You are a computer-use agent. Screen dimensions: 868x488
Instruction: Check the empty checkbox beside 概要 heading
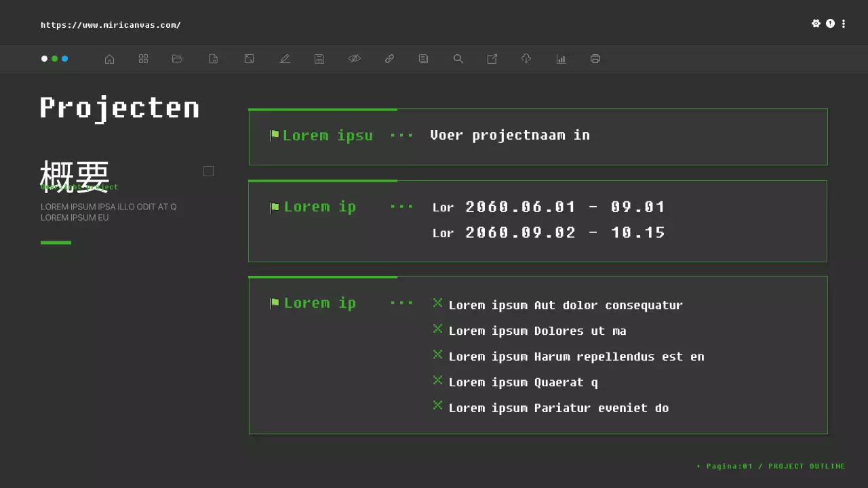coord(208,171)
